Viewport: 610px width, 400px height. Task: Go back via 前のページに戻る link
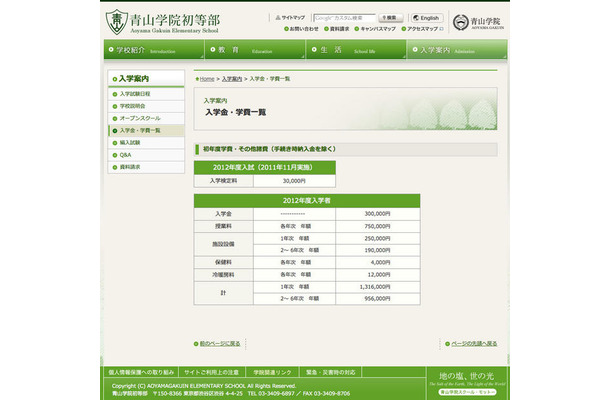tap(220, 344)
